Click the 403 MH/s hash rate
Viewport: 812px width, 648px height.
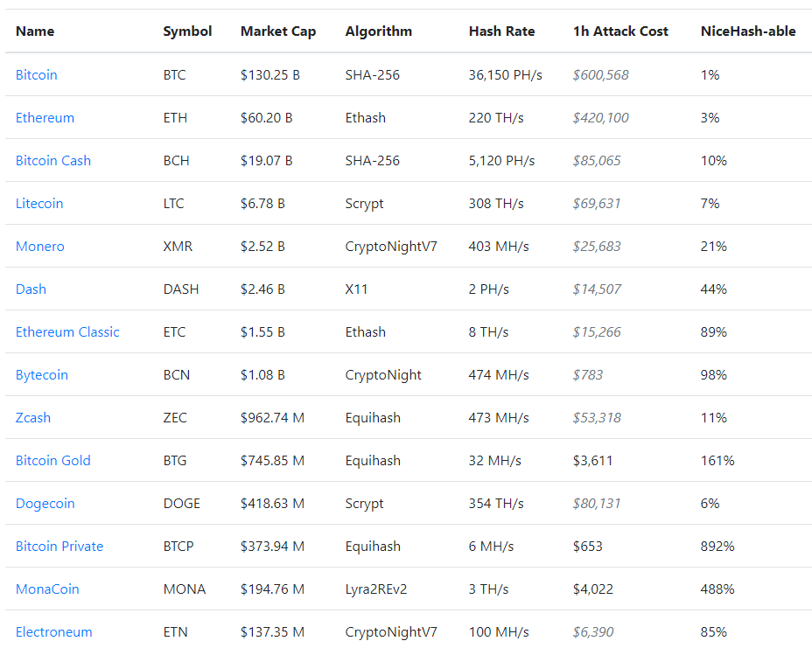tap(499, 247)
